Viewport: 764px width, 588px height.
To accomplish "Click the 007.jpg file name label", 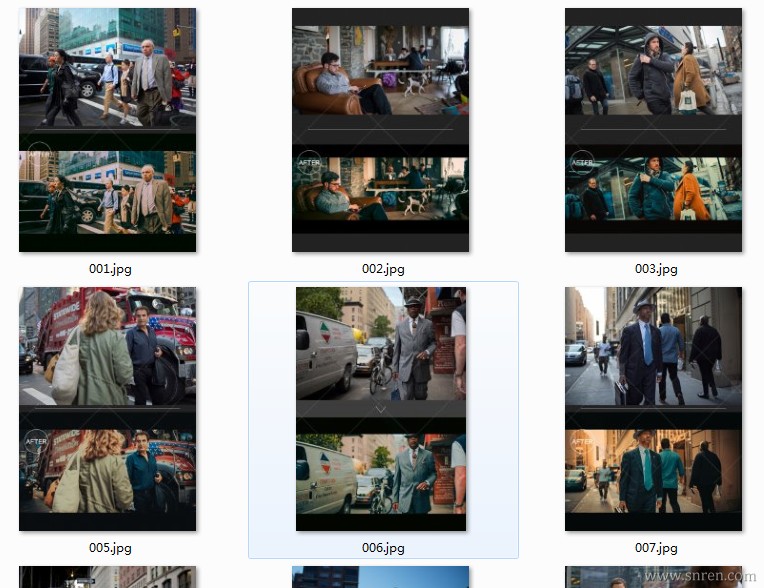I will (x=656, y=548).
